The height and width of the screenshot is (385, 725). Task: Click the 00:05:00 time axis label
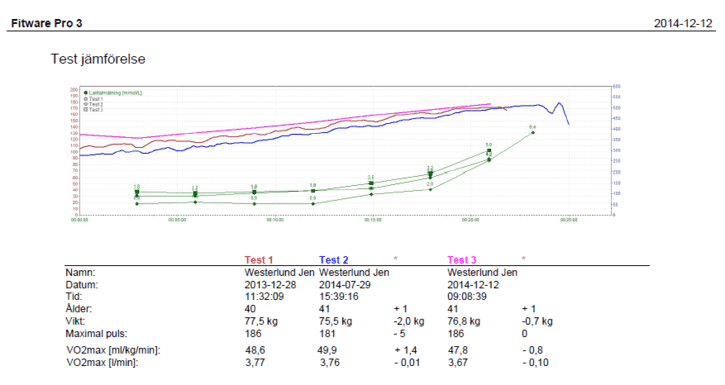coord(177,220)
